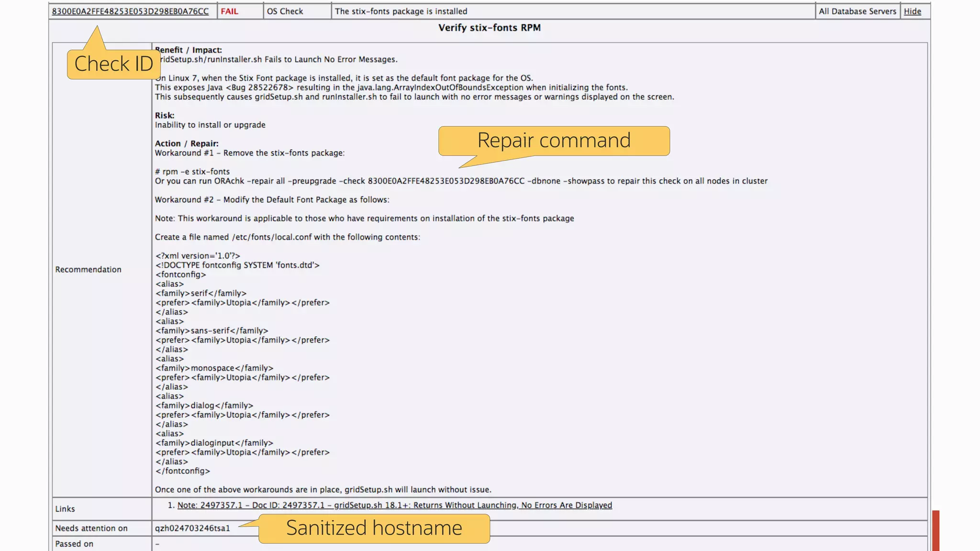This screenshot has height=551, width=980.
Task: Click 'Once one of the above workarounds' sentence
Action: click(x=323, y=490)
